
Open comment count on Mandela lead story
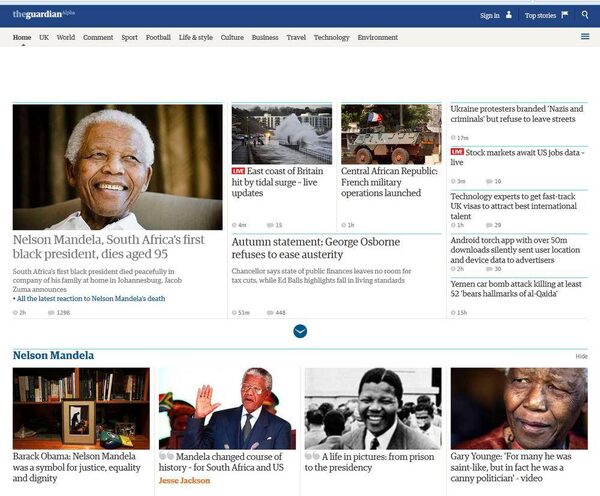coord(58,313)
